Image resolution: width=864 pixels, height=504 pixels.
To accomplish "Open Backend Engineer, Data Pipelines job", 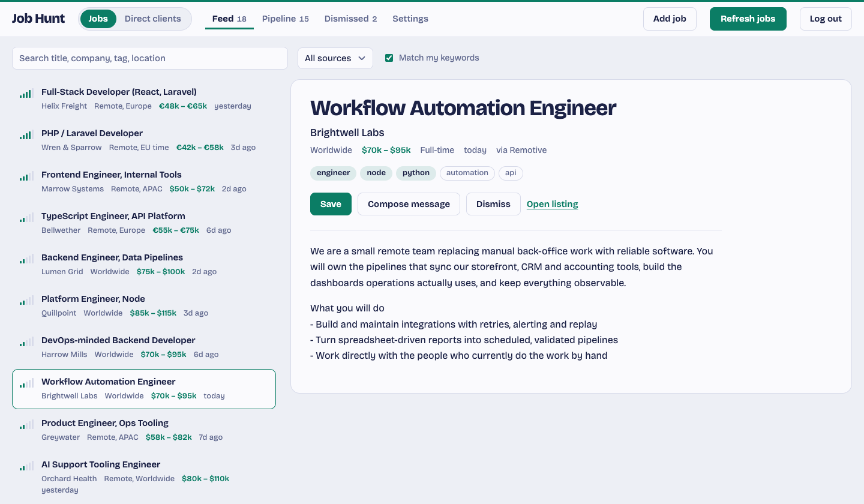I will pos(144,264).
